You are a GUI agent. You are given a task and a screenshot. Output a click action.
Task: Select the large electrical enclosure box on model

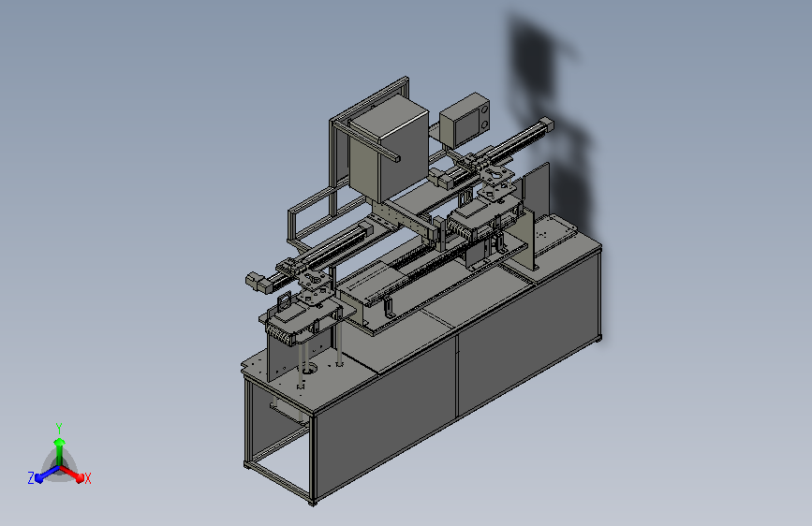pos(389,149)
